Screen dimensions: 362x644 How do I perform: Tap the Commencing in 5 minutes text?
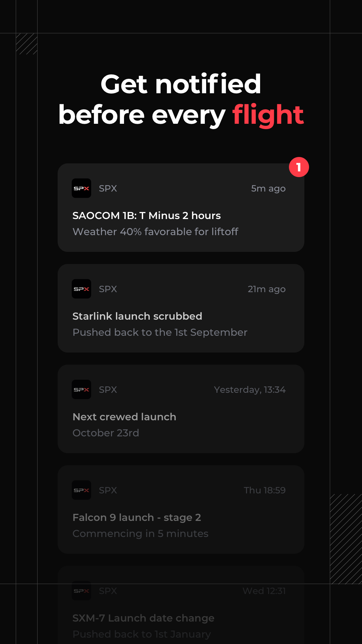pos(140,533)
